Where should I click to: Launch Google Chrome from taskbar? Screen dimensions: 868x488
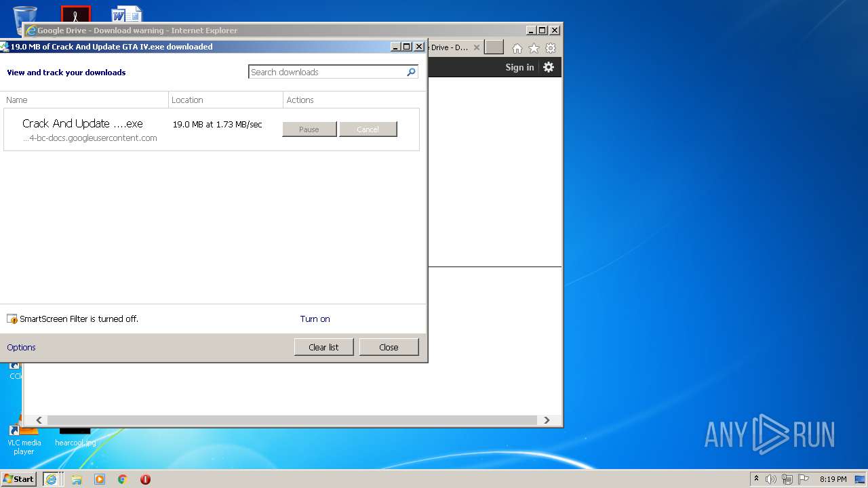[x=123, y=479]
